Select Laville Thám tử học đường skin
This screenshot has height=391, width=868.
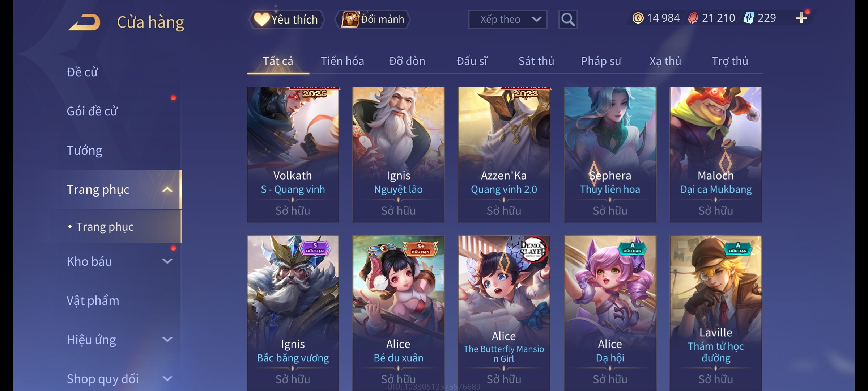tap(715, 313)
